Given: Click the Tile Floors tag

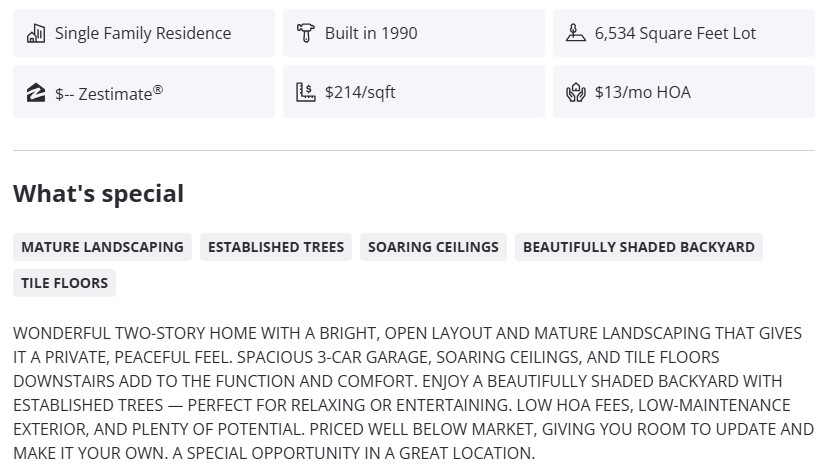Looking at the screenshot, I should [65, 283].
